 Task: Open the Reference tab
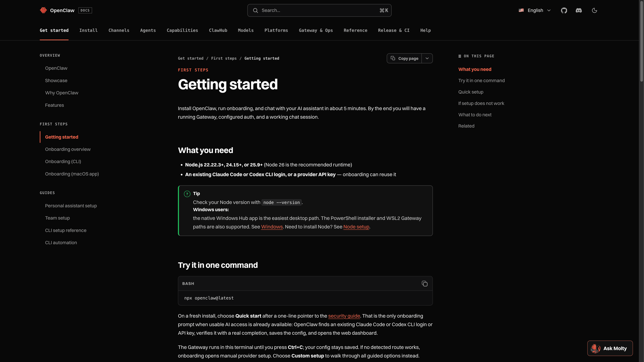pyautogui.click(x=355, y=30)
